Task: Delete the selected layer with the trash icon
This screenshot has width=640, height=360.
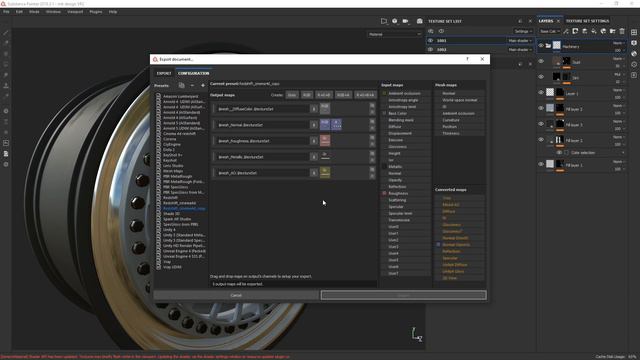Action: (x=622, y=31)
